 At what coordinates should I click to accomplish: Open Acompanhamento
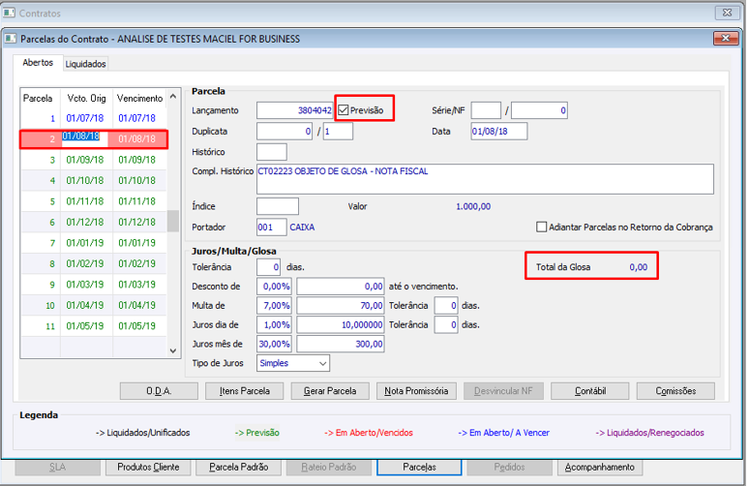click(600, 467)
